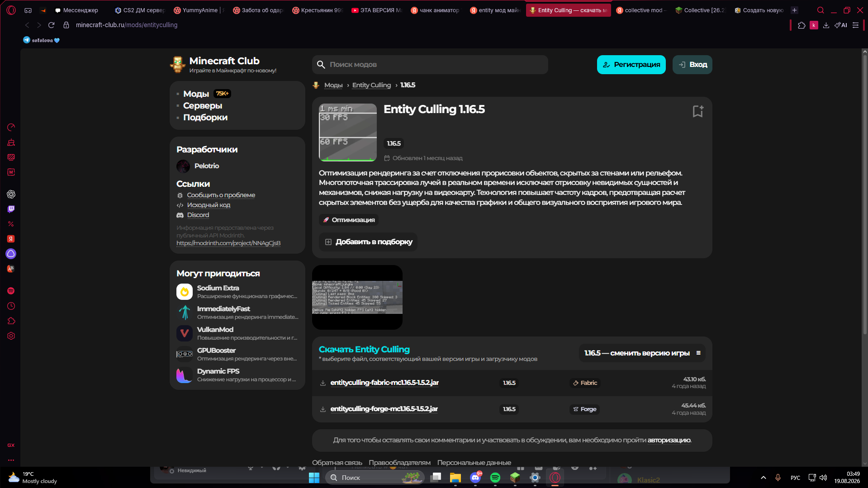The height and width of the screenshot is (488, 868).
Task: Click the tab search magnifier icon
Action: 821,10
